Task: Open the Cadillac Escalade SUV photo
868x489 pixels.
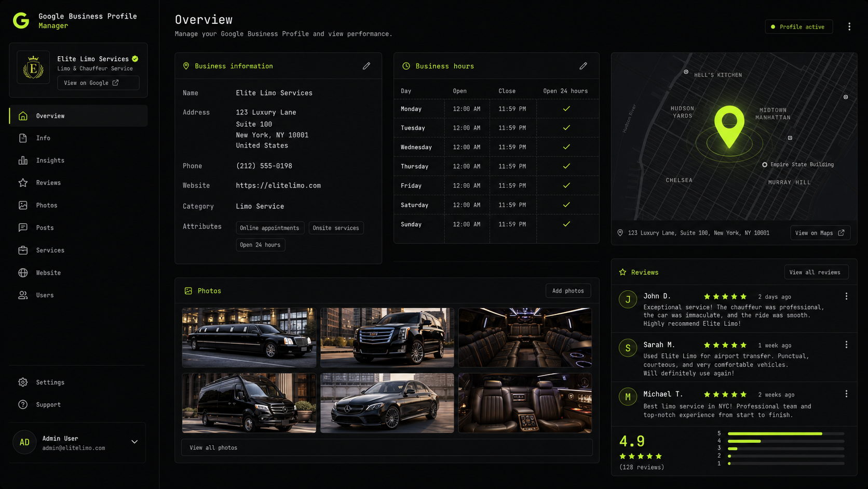Action: [387, 338]
